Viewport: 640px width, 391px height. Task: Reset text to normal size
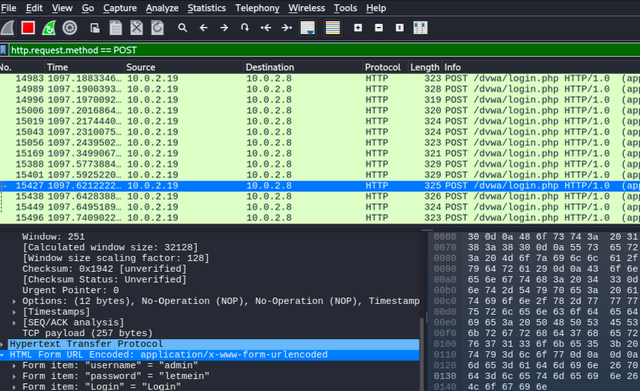point(400,28)
